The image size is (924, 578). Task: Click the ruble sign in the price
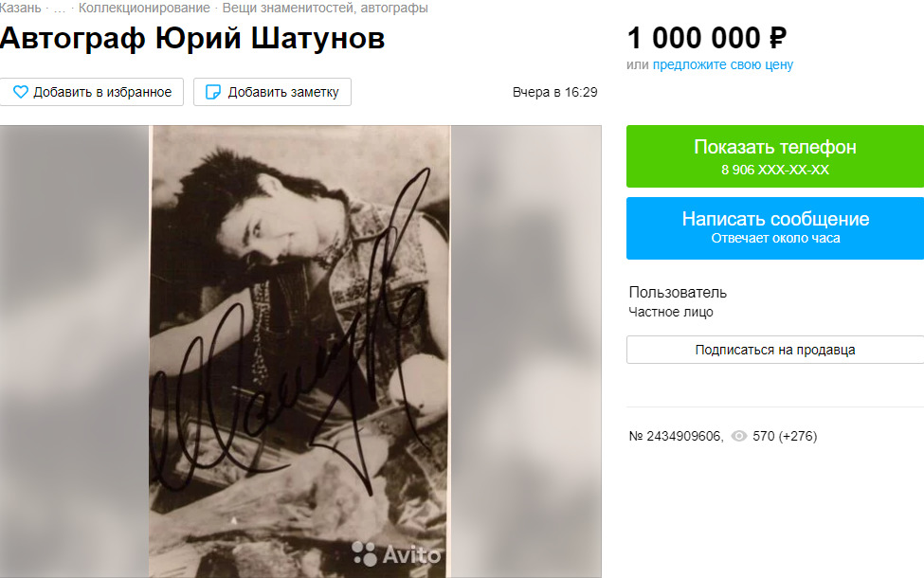[x=777, y=38]
